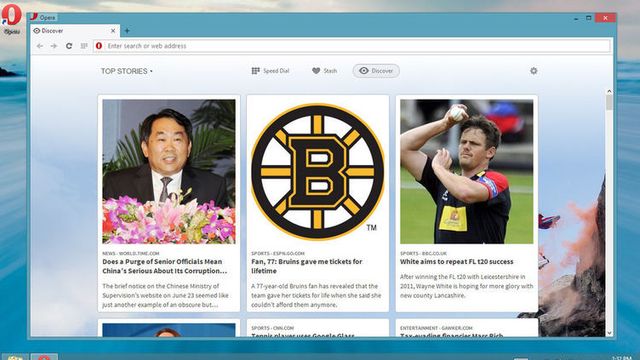The height and width of the screenshot is (360, 640).
Task: Close the Opera window
Action: (605, 18)
